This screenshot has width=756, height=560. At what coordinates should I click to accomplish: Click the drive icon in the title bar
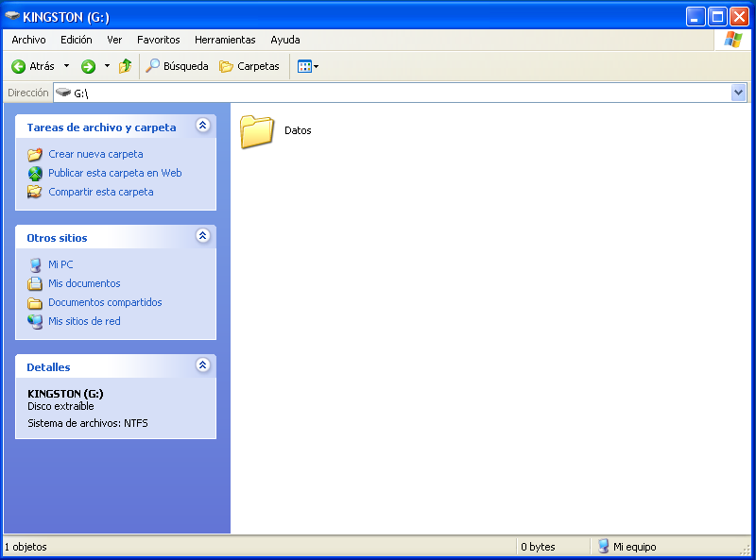pyautogui.click(x=12, y=16)
